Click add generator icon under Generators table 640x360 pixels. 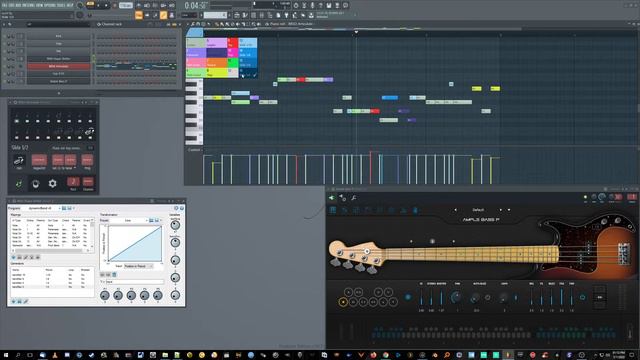(x=13, y=301)
